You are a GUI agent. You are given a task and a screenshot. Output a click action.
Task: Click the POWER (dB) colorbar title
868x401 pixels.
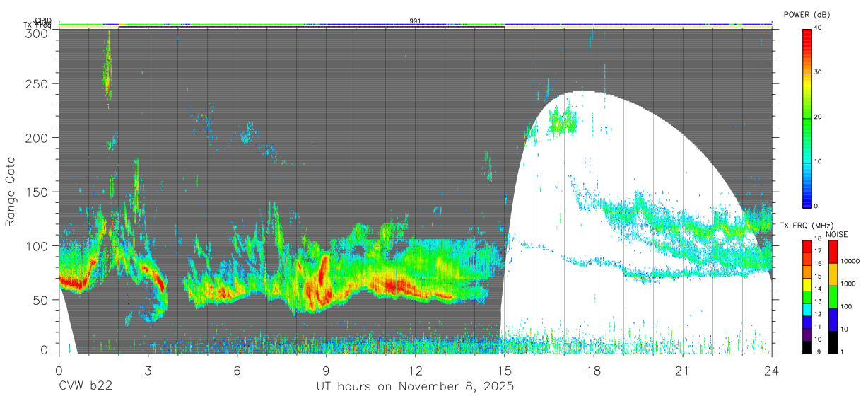(x=807, y=14)
